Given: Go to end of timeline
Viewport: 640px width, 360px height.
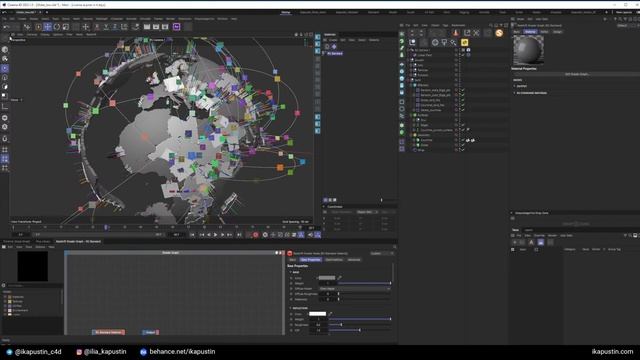Looking at the screenshot, I should [239, 235].
